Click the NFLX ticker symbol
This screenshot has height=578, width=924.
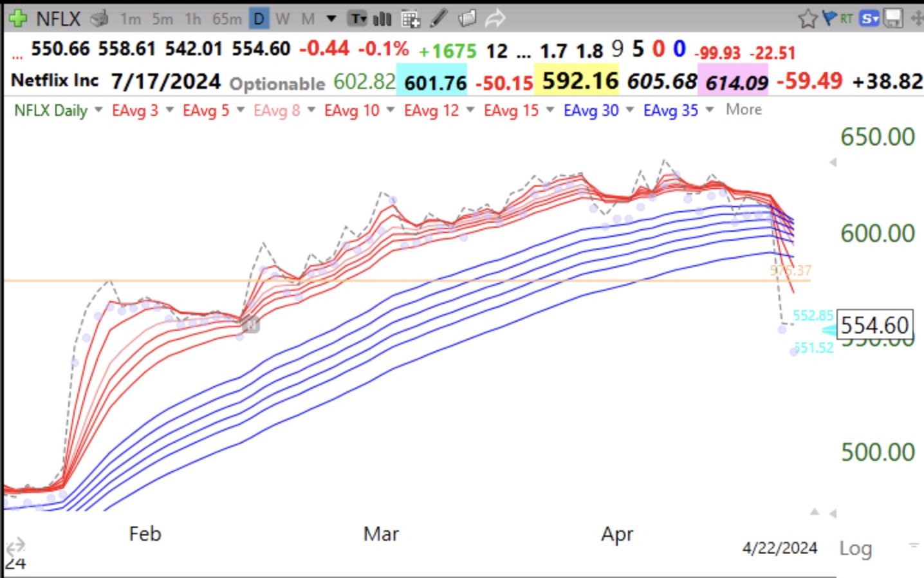58,19
